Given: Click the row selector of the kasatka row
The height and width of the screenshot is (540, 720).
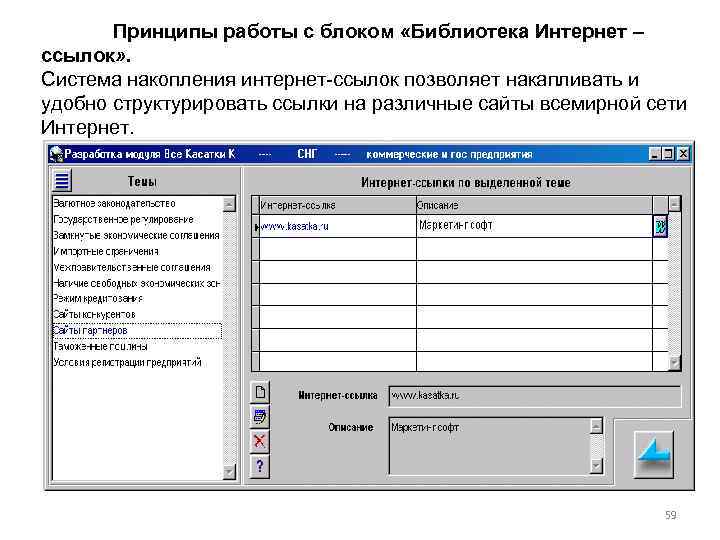Looking at the screenshot, I should click(256, 226).
